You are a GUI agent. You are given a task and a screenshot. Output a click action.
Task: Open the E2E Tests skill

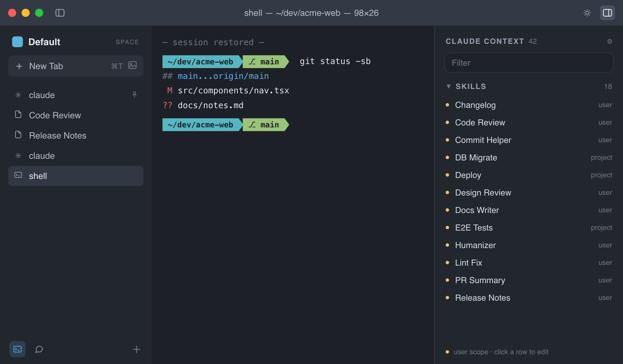(x=529, y=228)
